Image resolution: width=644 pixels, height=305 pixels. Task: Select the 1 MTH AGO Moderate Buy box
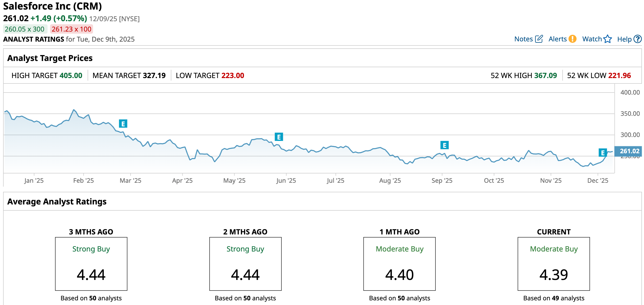[399, 264]
